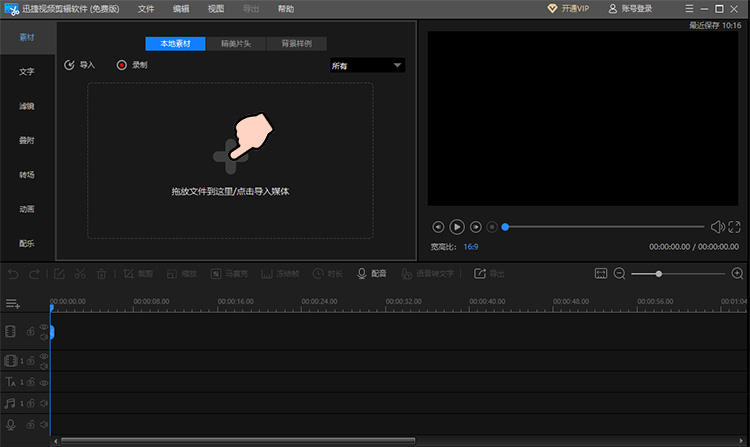Viewport: 750px width, 447px height.
Task: Click the 导入 import icon
Action: pos(69,65)
